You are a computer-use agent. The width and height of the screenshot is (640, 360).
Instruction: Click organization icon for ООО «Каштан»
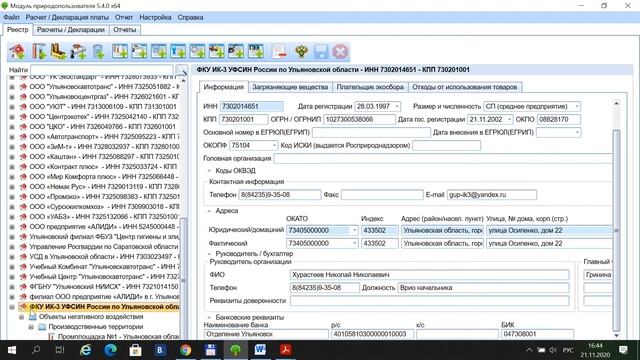pyautogui.click(x=23, y=157)
